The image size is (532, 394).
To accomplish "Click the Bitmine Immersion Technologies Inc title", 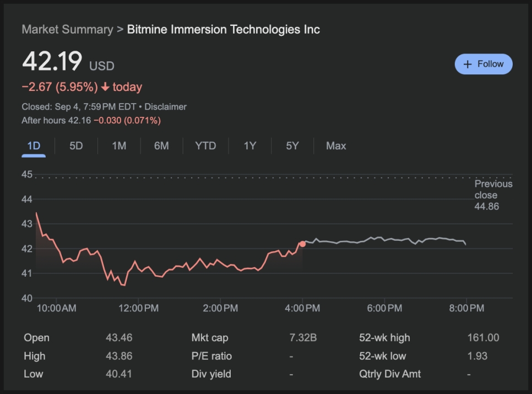I will [x=223, y=30].
